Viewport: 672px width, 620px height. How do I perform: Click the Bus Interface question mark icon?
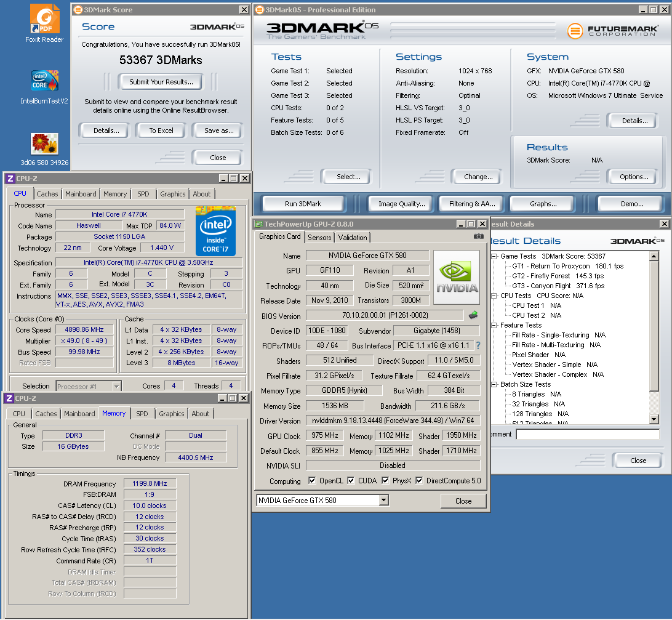pyautogui.click(x=478, y=345)
